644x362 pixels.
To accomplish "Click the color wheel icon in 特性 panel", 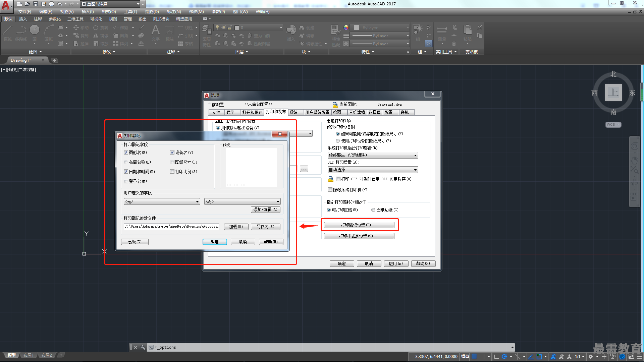I will point(346,27).
